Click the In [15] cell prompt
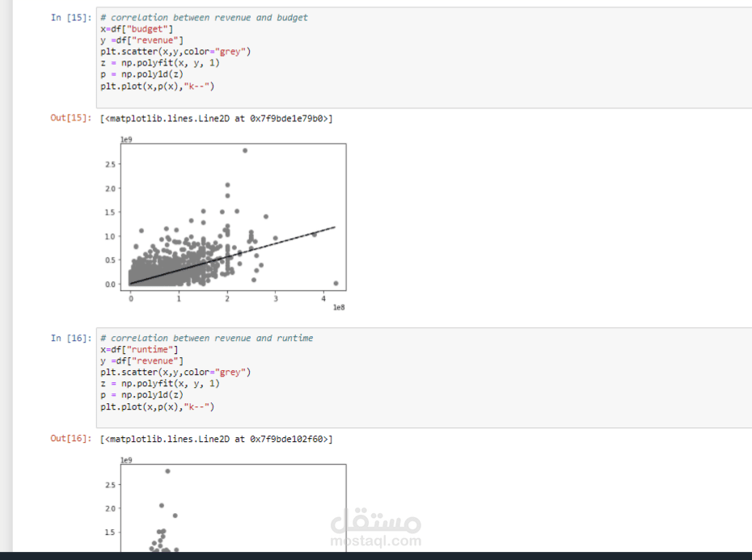 [x=70, y=17]
